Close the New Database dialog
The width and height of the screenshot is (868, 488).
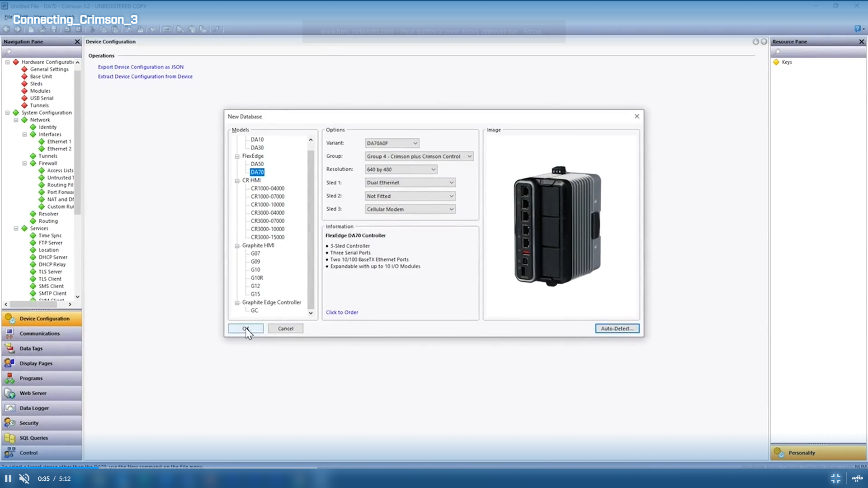pyautogui.click(x=637, y=117)
